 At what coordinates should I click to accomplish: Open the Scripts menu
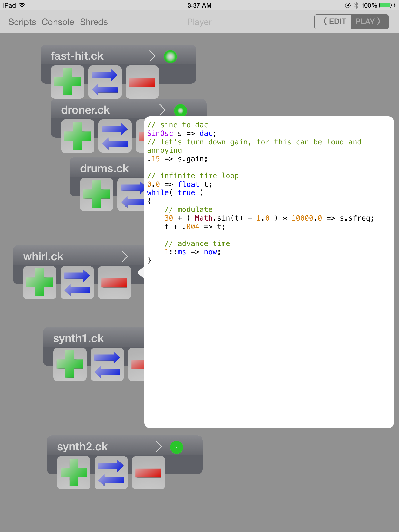click(22, 22)
